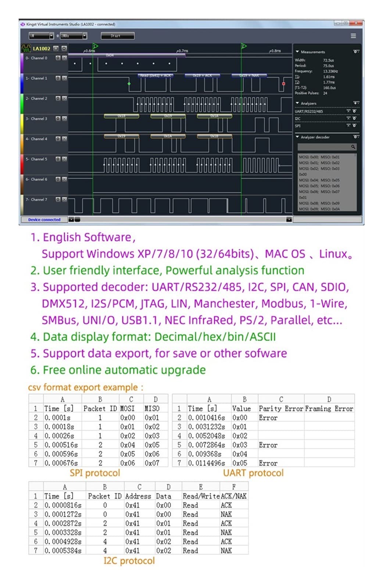This screenshot has height=588, width=383.
Task: Click the Channel 2 green color strip
Action: pos(22,104)
